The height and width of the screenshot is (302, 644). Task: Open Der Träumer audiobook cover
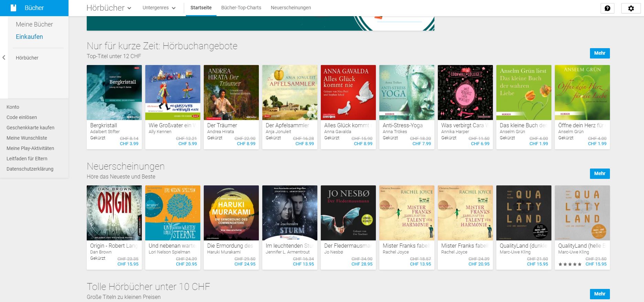[231, 93]
